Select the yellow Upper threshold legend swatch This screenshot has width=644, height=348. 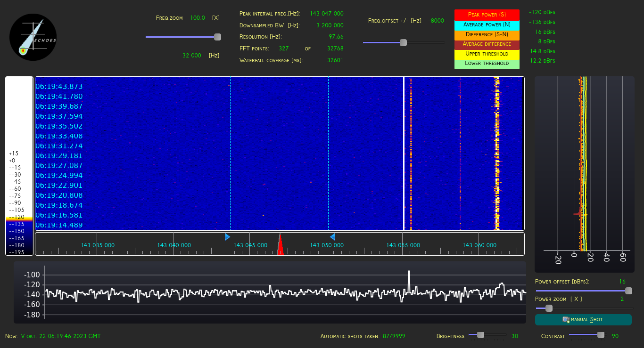(487, 54)
